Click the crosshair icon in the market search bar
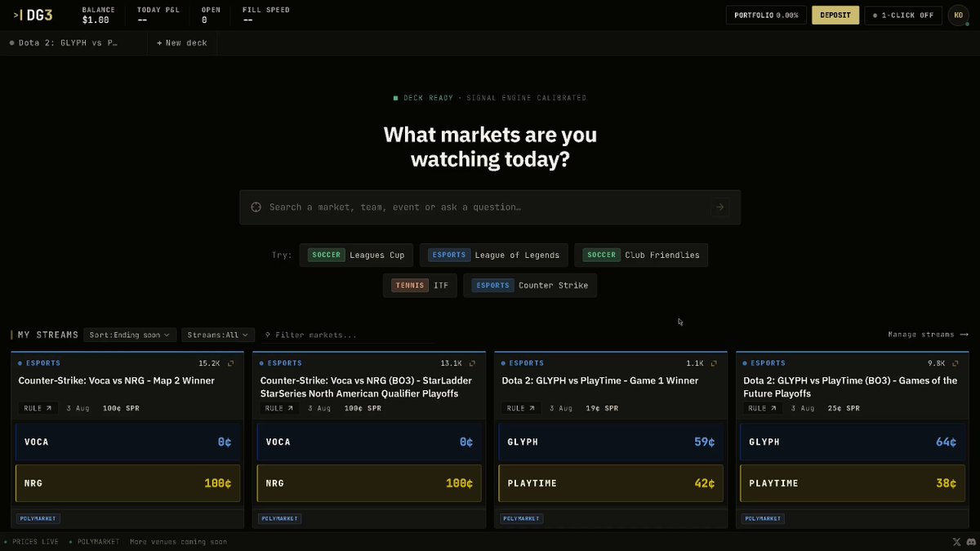Image resolution: width=980 pixels, height=551 pixels. coord(256,207)
